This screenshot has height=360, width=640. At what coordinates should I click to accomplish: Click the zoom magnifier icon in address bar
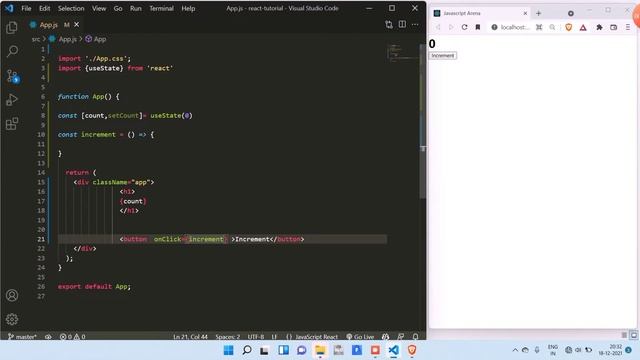(x=552, y=27)
